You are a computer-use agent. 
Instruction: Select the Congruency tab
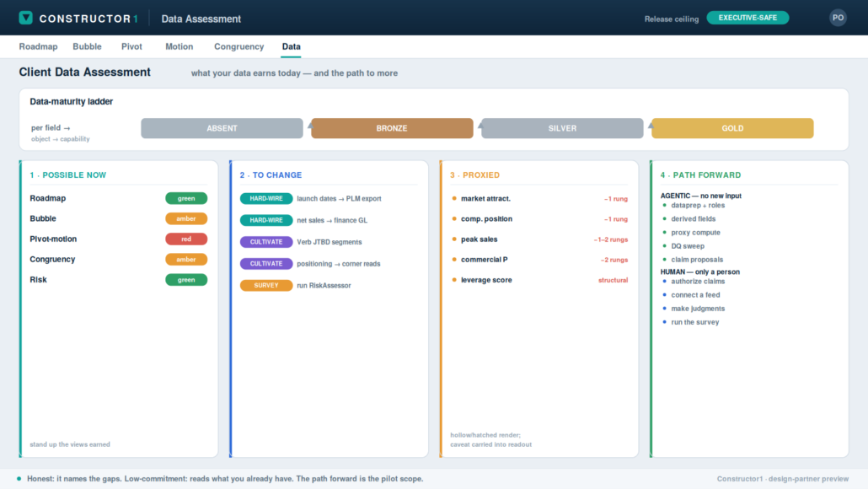tap(239, 46)
